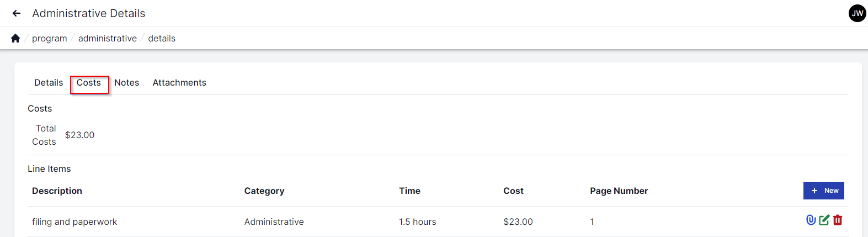
Task: Show the Attachments tab
Action: tap(179, 83)
